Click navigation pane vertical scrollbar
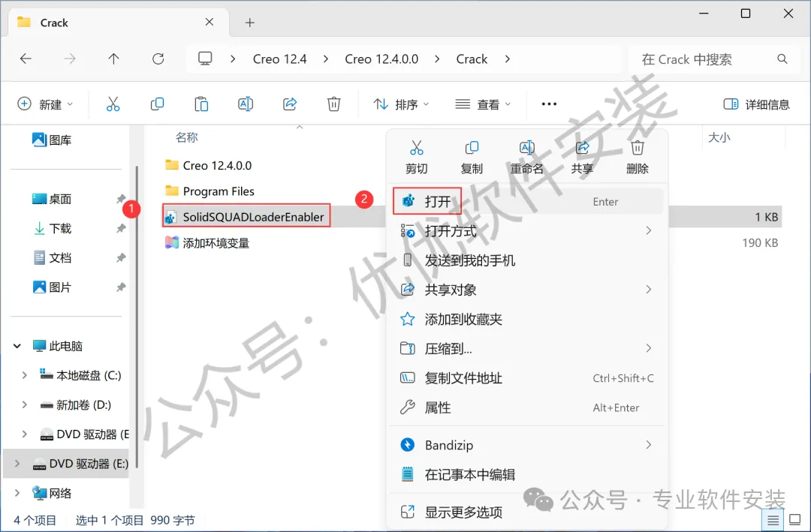The height and width of the screenshot is (532, 811). [137, 317]
